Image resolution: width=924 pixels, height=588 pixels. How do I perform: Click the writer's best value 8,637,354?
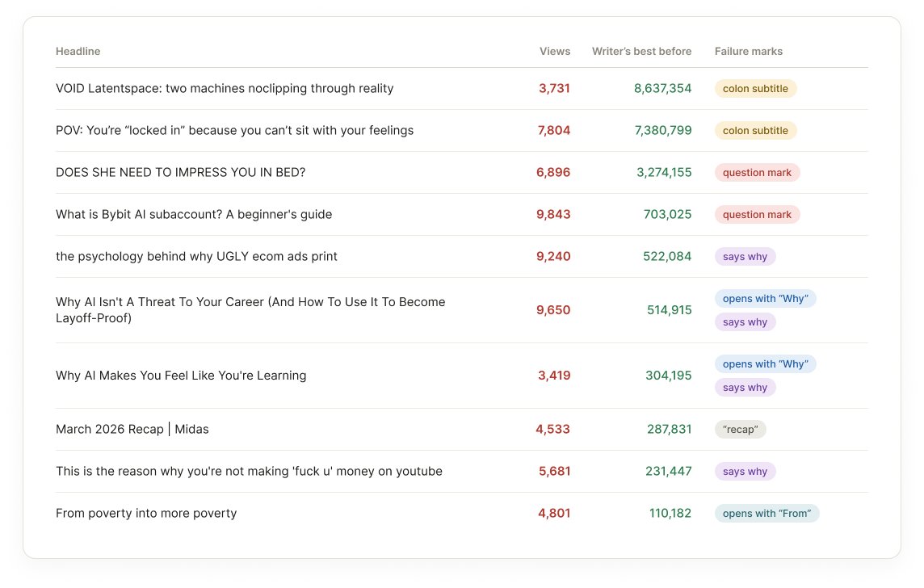point(662,88)
